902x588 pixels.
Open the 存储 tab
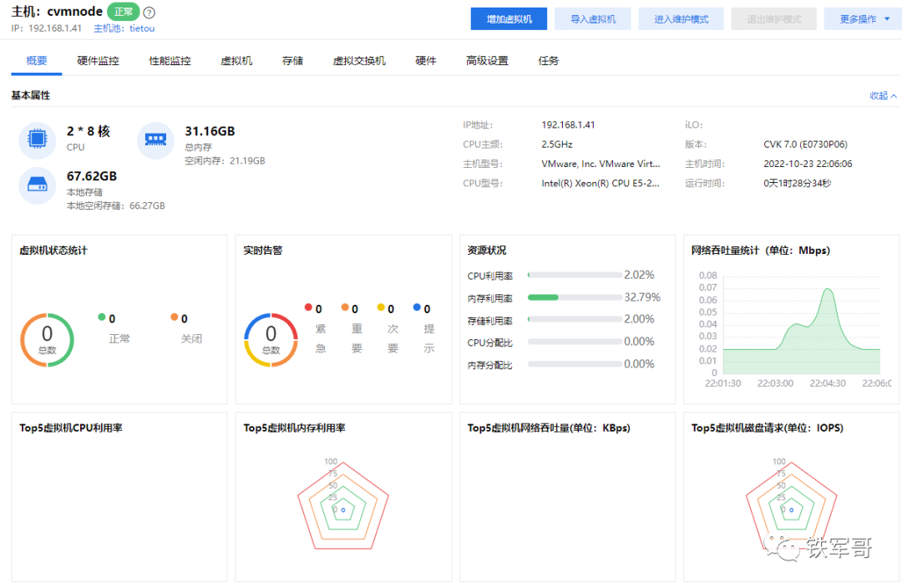coord(292,60)
